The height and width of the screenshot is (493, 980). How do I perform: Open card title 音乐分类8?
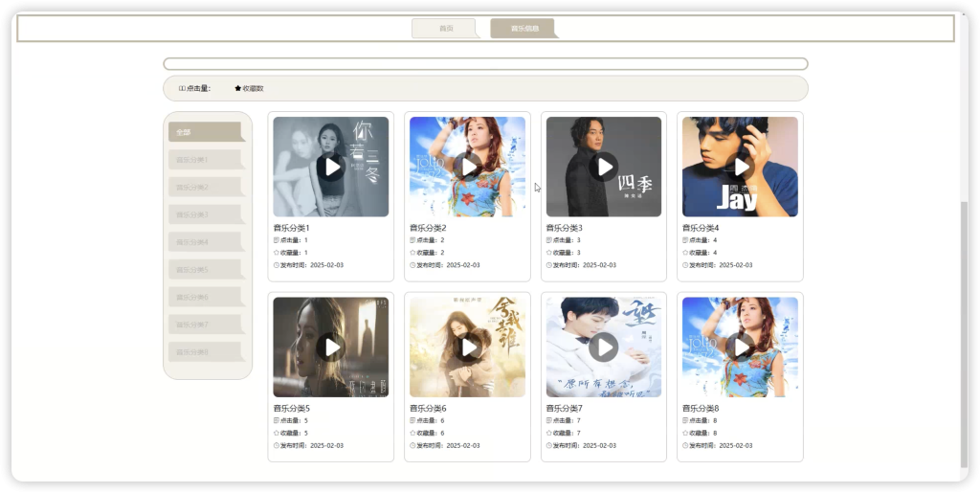click(x=701, y=408)
